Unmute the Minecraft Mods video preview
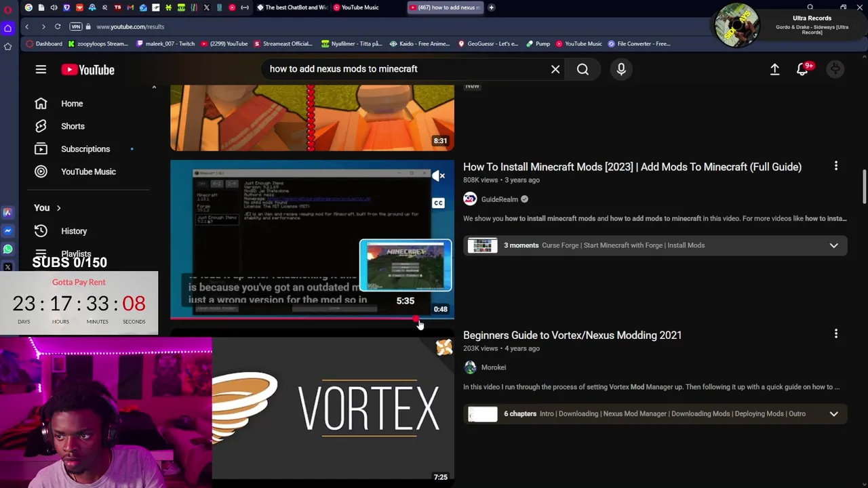This screenshot has width=868, height=488. click(x=438, y=176)
